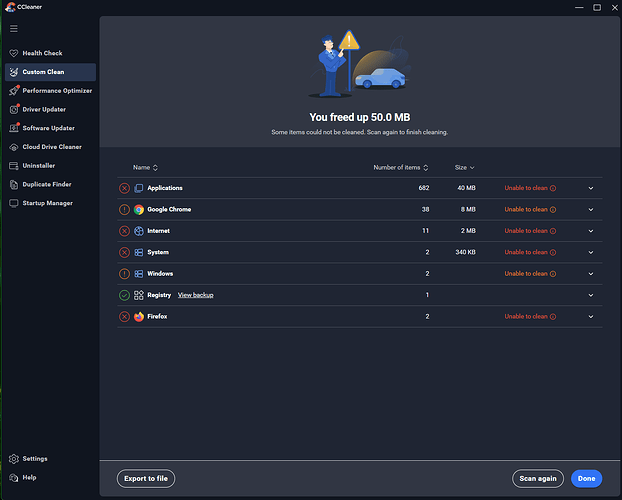
Task: Click the Driver Updater icon
Action: (x=14, y=109)
